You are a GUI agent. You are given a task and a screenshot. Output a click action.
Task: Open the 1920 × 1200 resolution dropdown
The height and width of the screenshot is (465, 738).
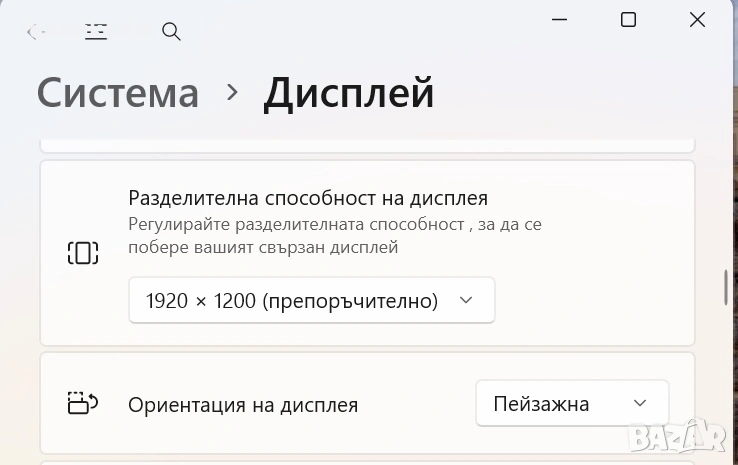311,300
